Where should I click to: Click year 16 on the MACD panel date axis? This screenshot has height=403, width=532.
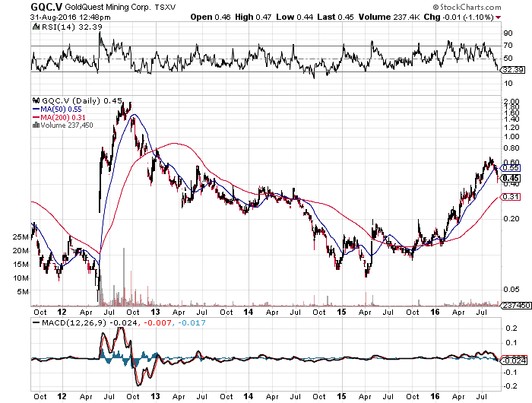(x=435, y=396)
